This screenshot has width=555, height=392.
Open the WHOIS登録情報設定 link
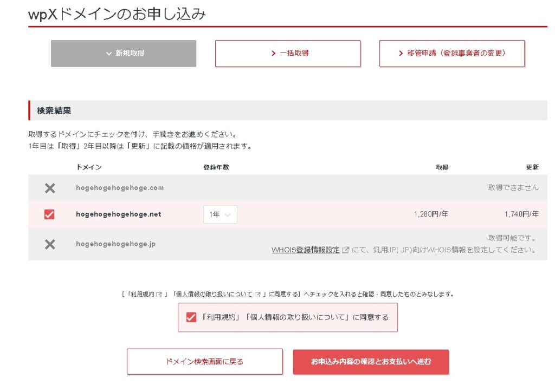coord(306,250)
